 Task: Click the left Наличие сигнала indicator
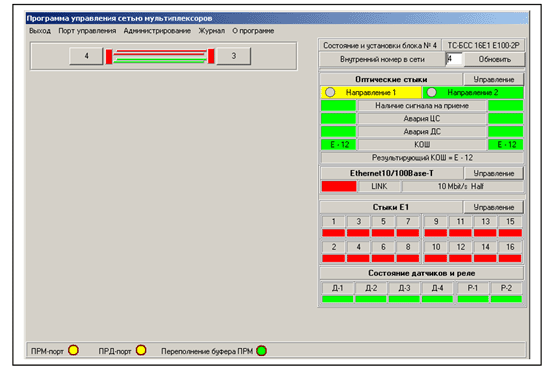pyautogui.click(x=338, y=106)
